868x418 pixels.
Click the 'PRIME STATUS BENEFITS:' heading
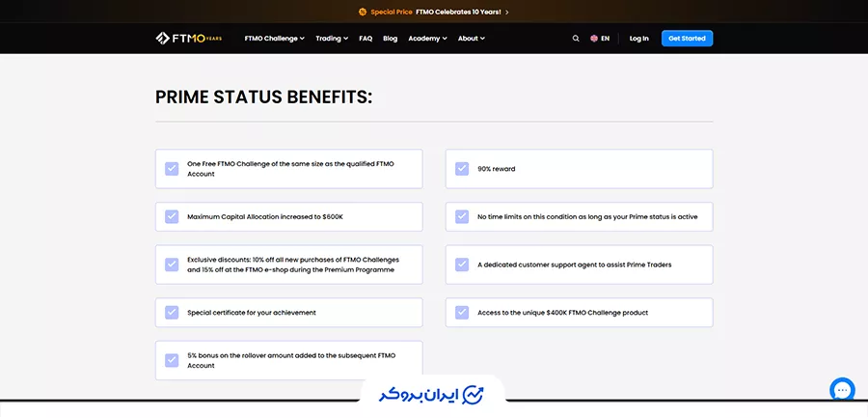tap(264, 97)
